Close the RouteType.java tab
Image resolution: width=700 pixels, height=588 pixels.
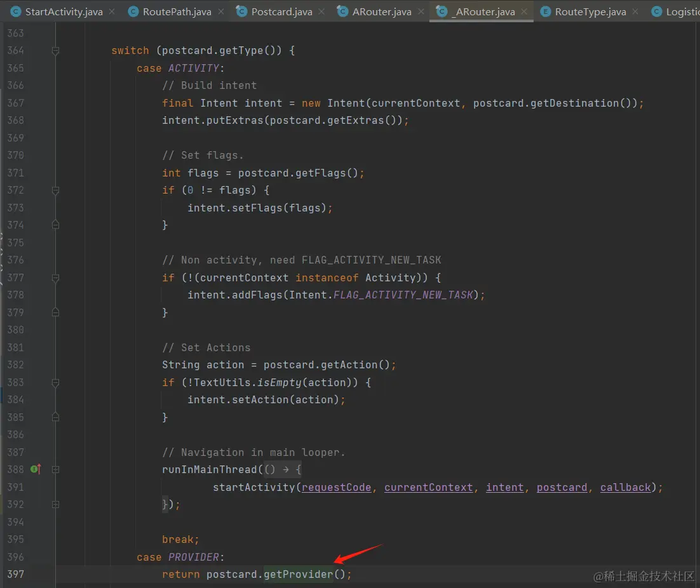click(635, 11)
